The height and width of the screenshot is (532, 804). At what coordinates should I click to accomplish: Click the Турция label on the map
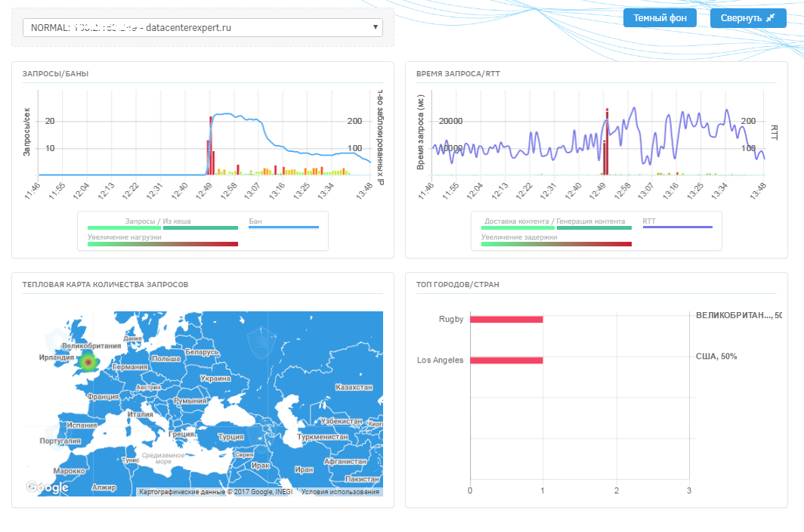click(x=231, y=437)
